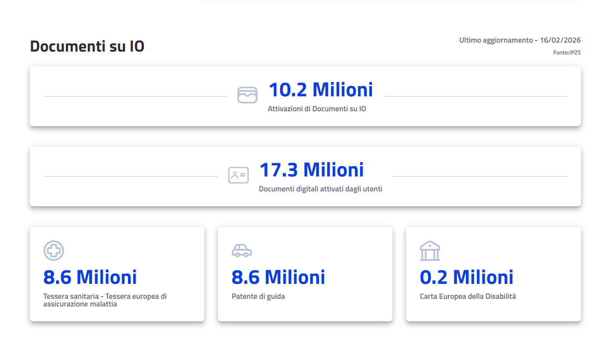Click the car icon for driving licence

pos(241,251)
